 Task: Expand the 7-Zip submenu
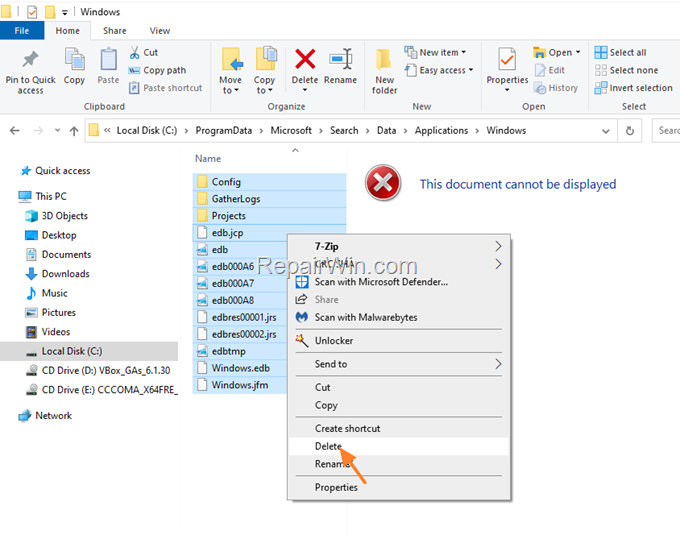point(498,246)
